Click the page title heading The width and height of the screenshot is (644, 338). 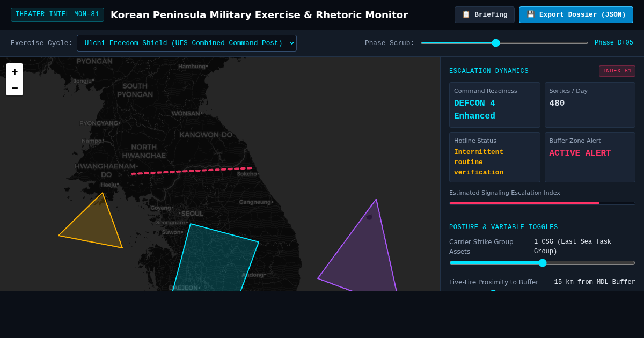pyautogui.click(x=259, y=15)
